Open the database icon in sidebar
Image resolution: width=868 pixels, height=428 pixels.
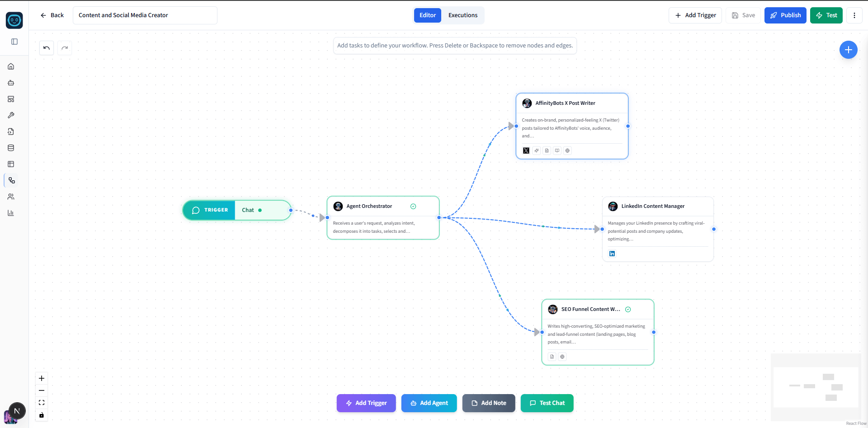(11, 148)
